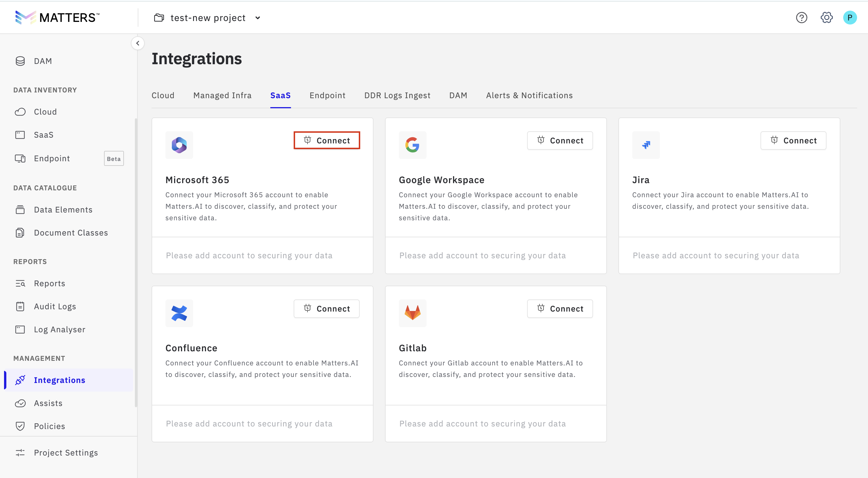This screenshot has width=868, height=478.
Task: Click the DAM database icon in sidebar
Action: (20, 61)
